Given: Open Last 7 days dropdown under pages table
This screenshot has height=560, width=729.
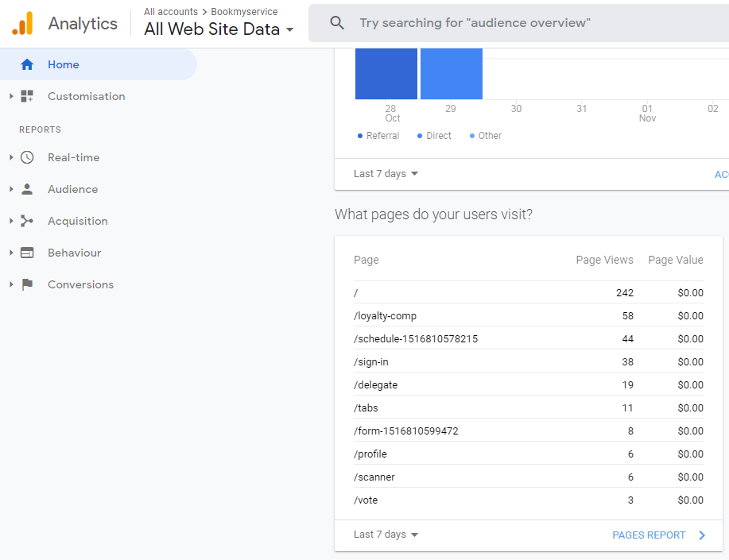Looking at the screenshot, I should tap(386, 535).
